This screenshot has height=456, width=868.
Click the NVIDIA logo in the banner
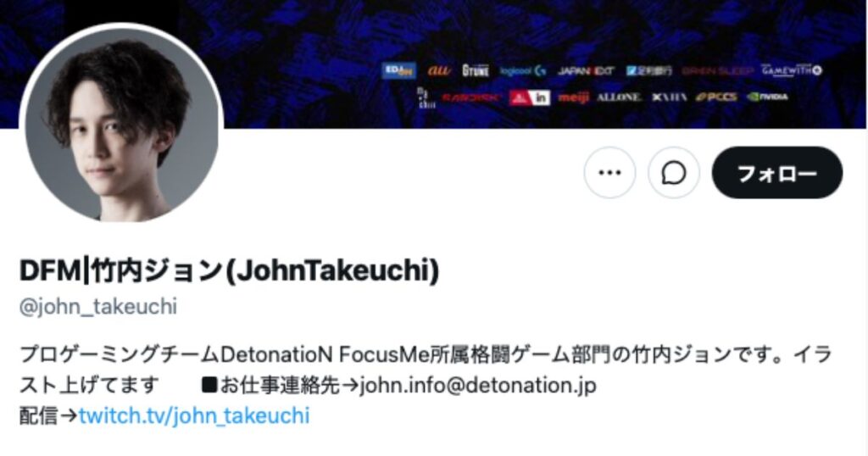click(x=767, y=97)
